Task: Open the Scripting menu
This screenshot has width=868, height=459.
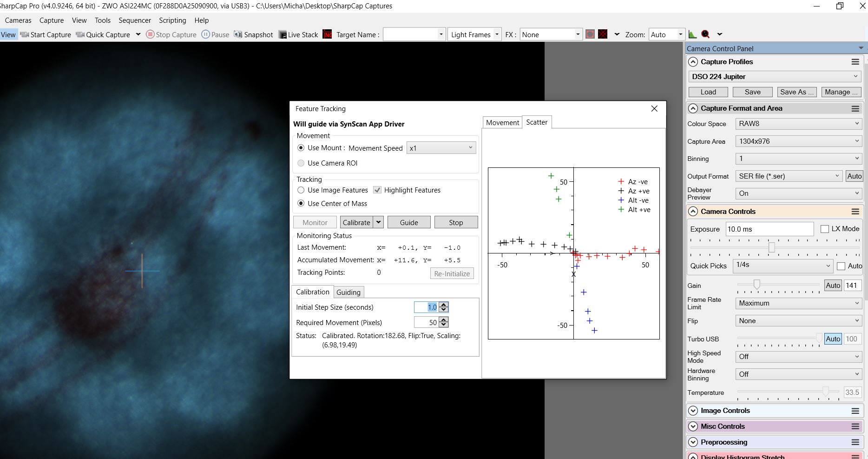Action: point(172,20)
